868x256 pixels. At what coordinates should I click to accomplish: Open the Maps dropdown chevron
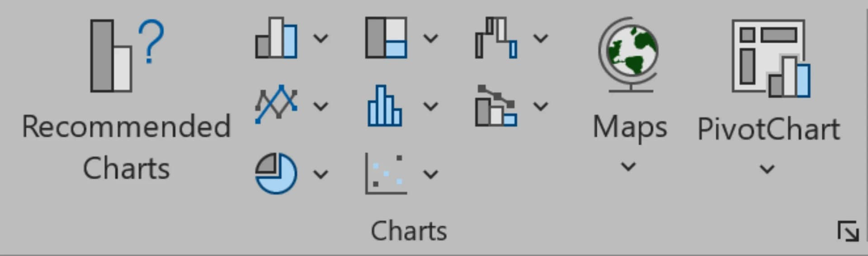click(x=628, y=167)
